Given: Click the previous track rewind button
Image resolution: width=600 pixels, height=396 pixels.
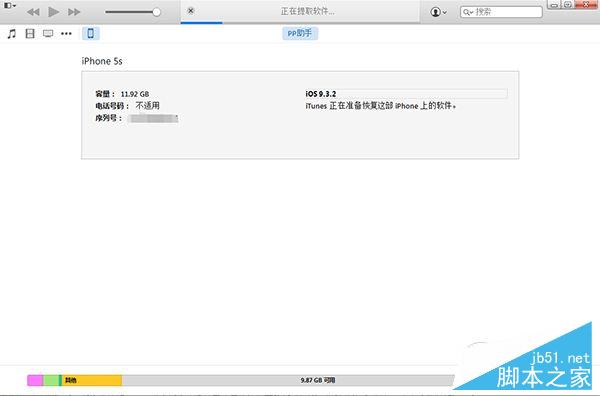Looking at the screenshot, I should (33, 12).
